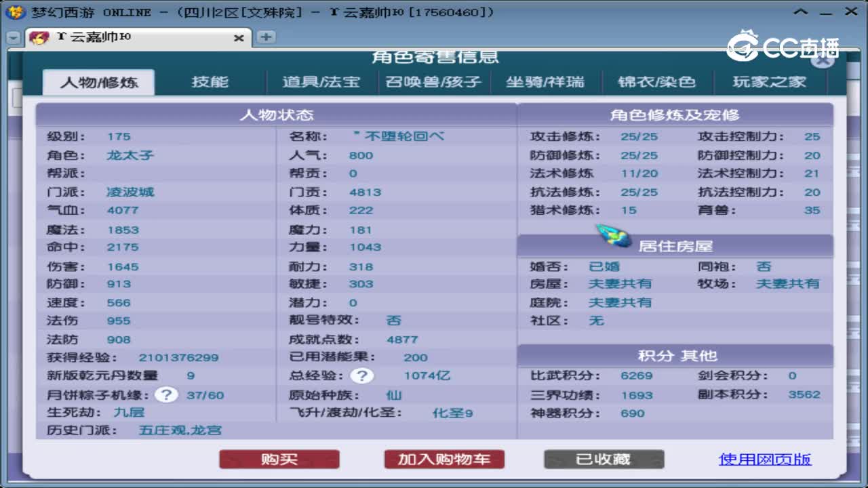Click 力量 value 1043

[366, 247]
